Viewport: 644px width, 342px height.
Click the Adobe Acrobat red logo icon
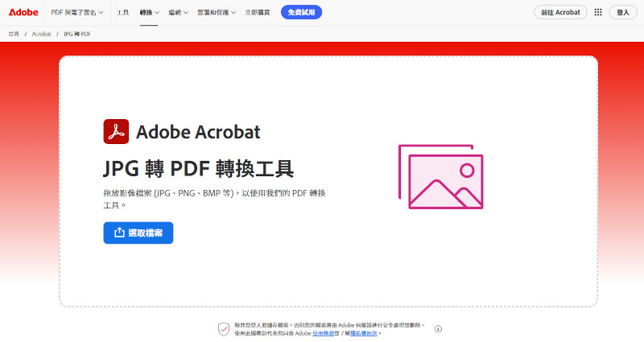116,131
